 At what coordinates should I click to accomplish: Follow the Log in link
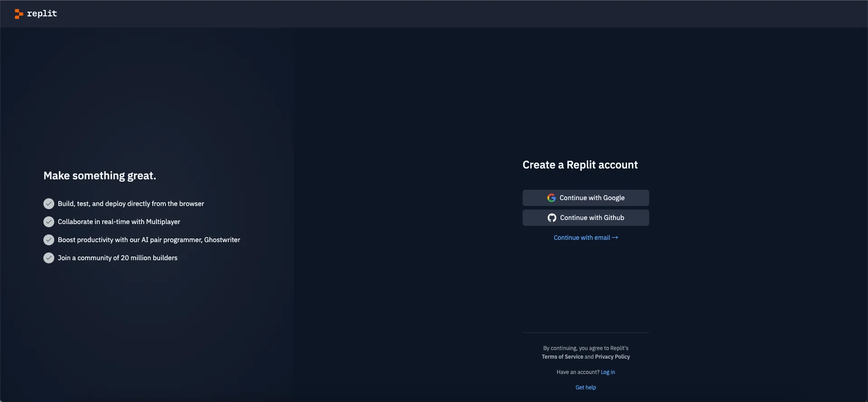tap(608, 372)
